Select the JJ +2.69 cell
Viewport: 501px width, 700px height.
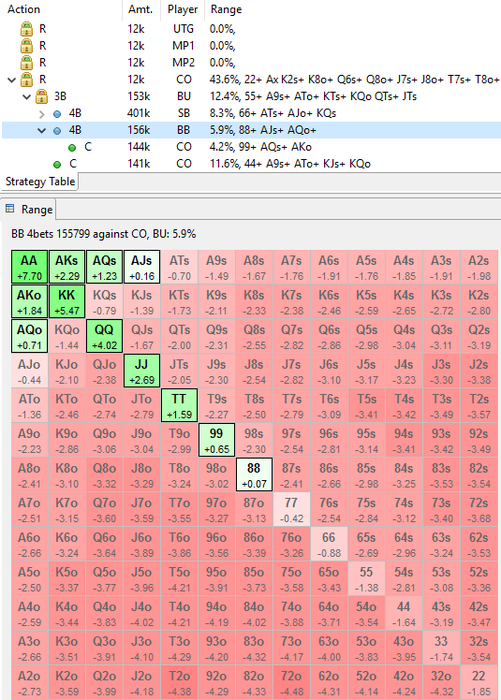[142, 371]
